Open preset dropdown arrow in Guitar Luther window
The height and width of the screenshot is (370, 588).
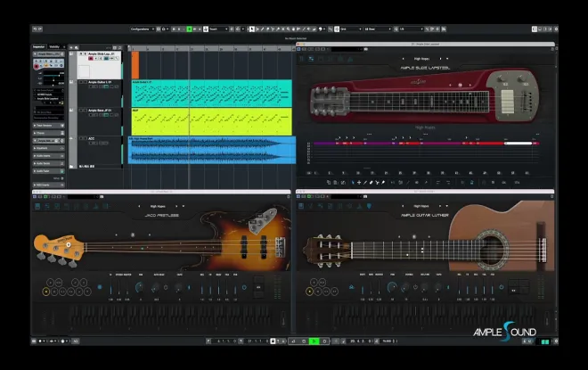point(446,206)
